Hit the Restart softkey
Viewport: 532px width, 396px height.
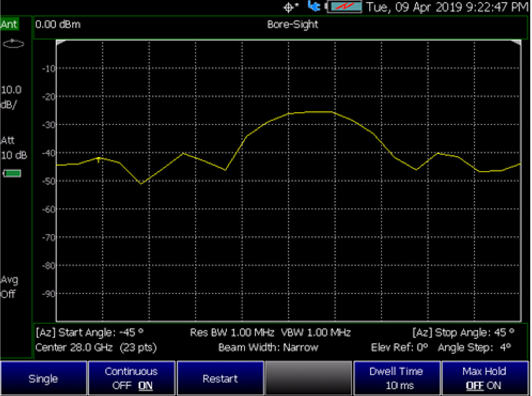[x=220, y=378]
